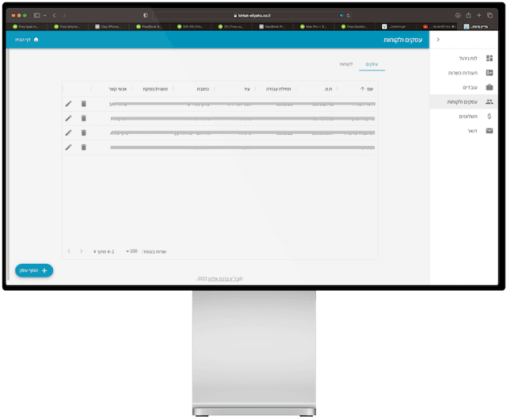Click the כתובת column header
The height and width of the screenshot is (420, 507).
pyautogui.click(x=203, y=89)
